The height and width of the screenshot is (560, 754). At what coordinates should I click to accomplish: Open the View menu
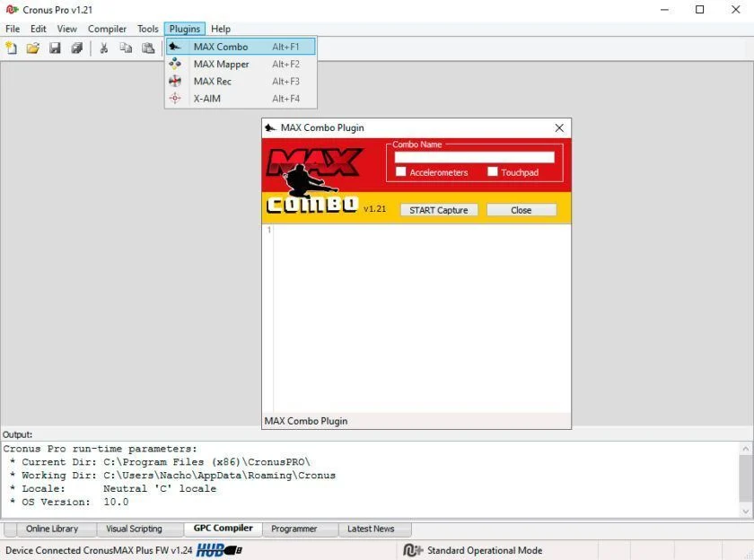pos(66,29)
